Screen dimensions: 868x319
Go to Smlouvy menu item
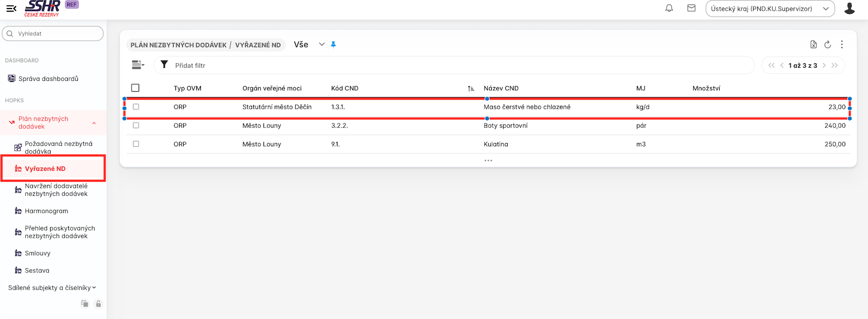[x=37, y=253]
